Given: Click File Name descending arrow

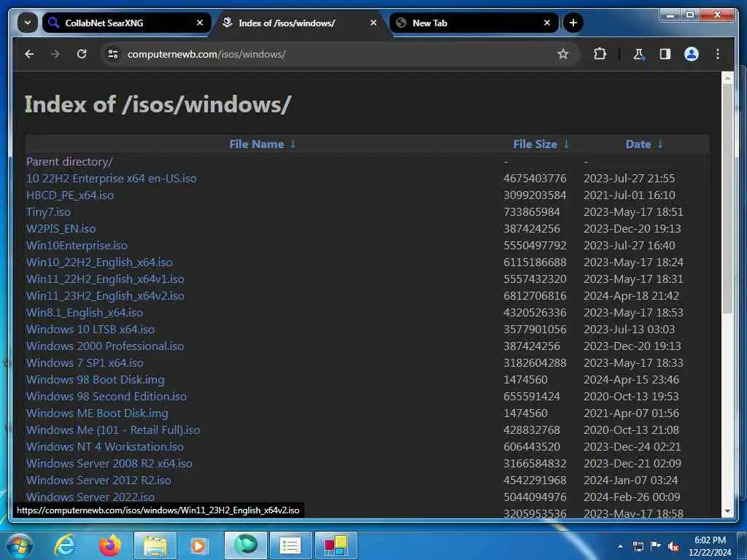Looking at the screenshot, I should click(x=293, y=144).
